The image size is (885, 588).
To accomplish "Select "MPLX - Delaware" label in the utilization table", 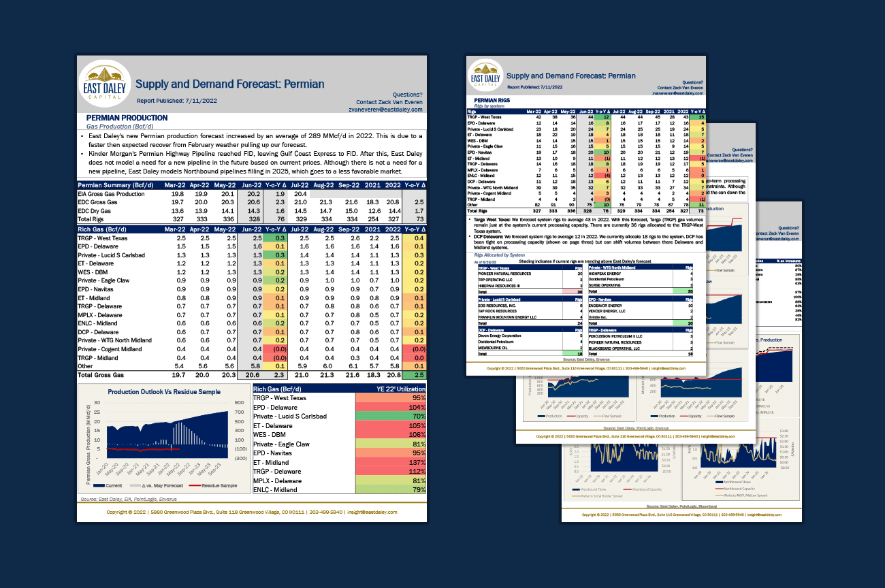I will [279, 480].
